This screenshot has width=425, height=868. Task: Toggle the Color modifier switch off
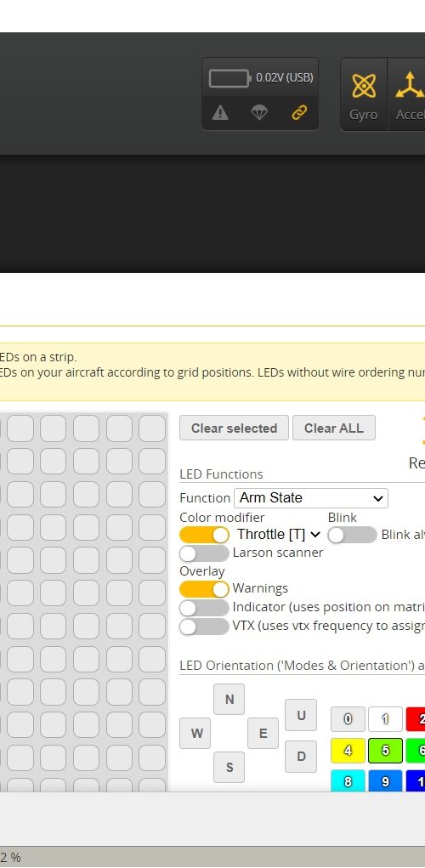tap(204, 535)
